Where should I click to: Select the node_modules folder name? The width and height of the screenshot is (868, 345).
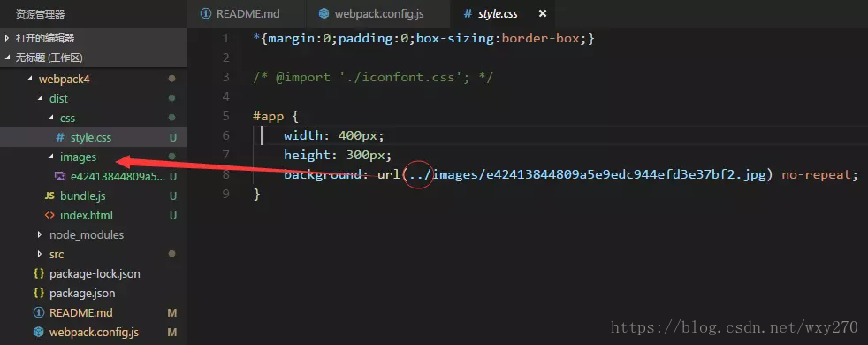click(x=87, y=234)
